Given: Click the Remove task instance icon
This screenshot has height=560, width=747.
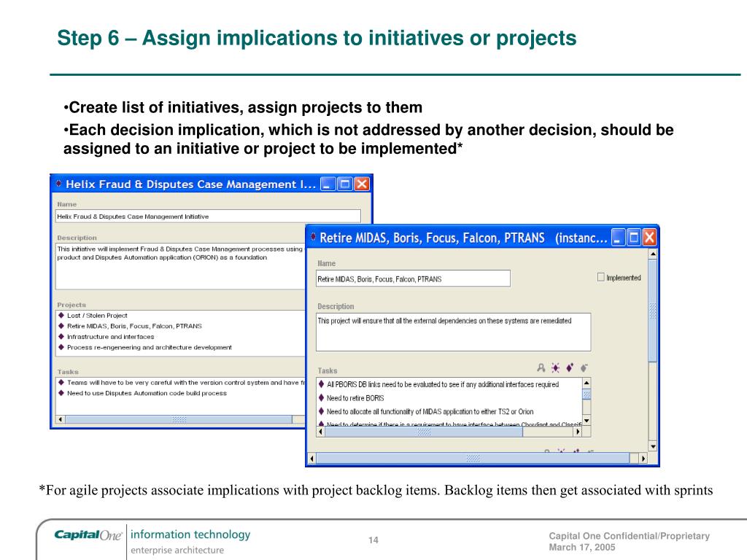Looking at the screenshot, I should (x=584, y=367).
